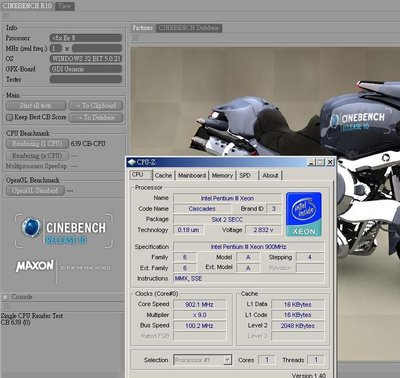Click the Package value Slot 2 SECC
The image size is (400, 378).
[x=227, y=219]
